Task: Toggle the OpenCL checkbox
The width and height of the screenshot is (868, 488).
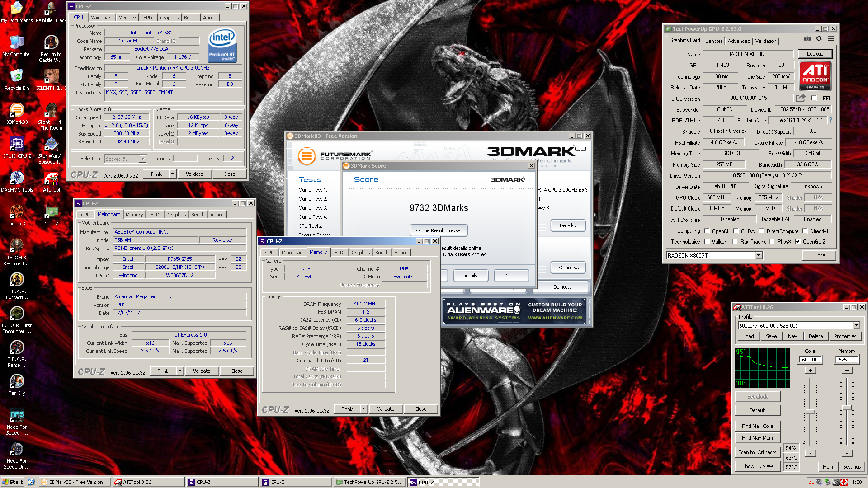Action: tap(707, 231)
